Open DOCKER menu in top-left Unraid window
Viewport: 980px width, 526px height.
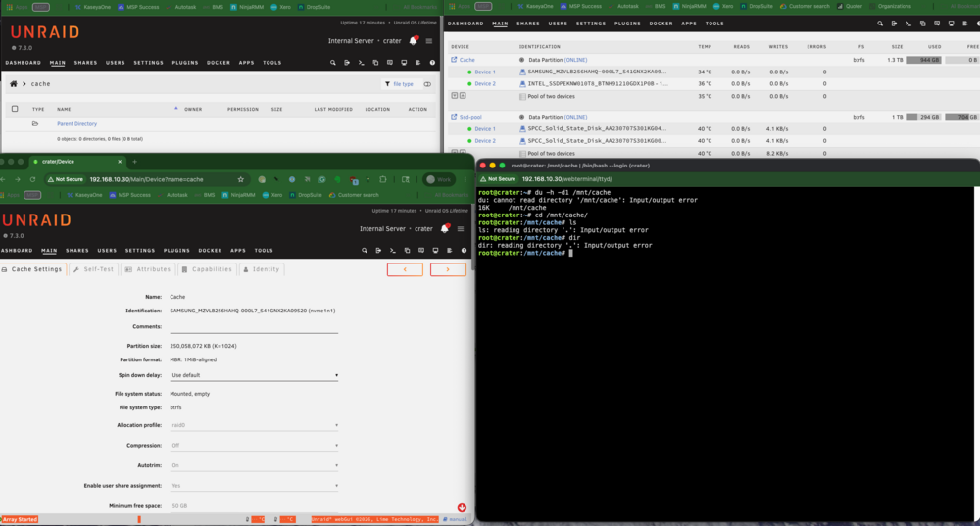point(219,63)
